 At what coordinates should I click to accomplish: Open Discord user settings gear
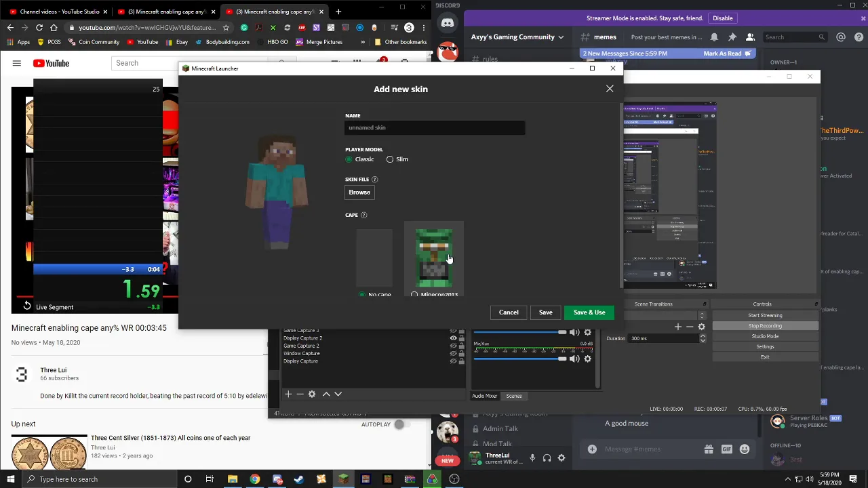(561, 458)
